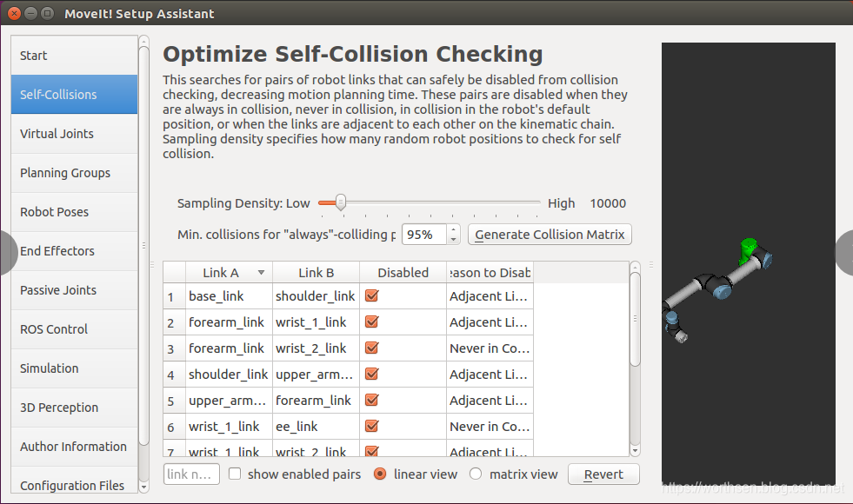The width and height of the screenshot is (853, 504).
Task: Click the 95% min collisions field
Action: (x=424, y=235)
